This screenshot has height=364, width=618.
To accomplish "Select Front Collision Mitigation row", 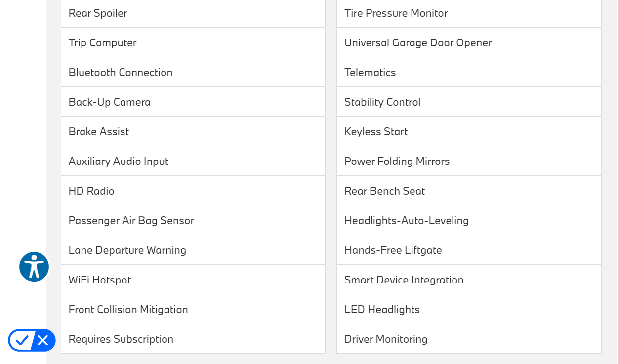I will [128, 310].
